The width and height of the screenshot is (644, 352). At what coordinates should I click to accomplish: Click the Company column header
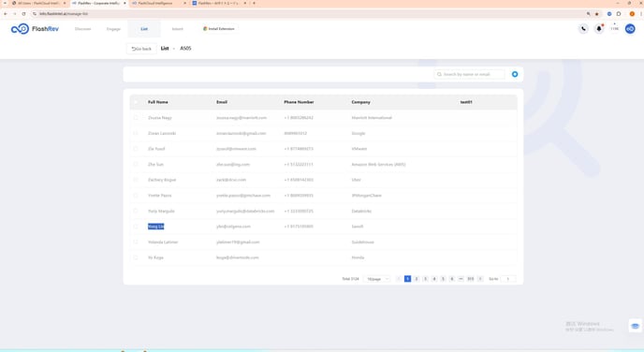coord(360,102)
